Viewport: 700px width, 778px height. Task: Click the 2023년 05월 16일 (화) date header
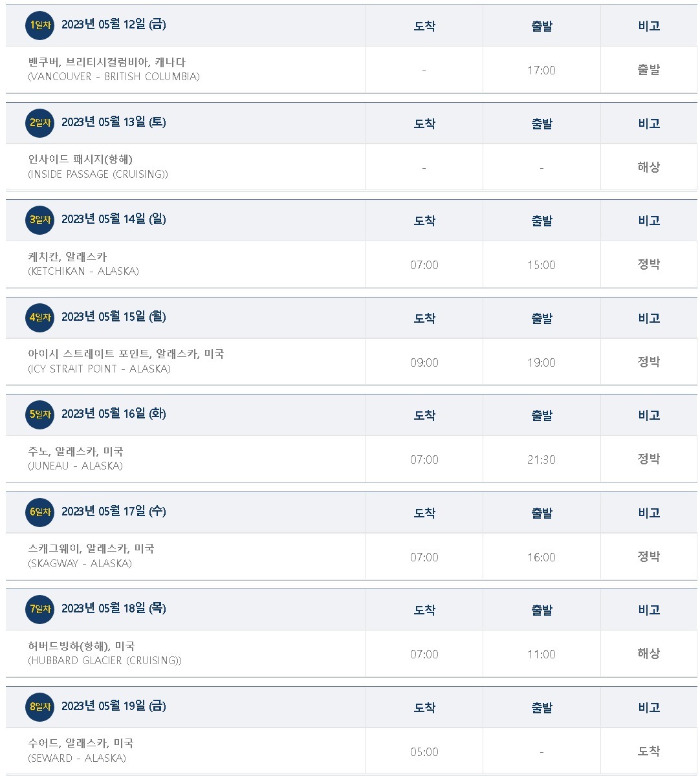click(x=114, y=414)
